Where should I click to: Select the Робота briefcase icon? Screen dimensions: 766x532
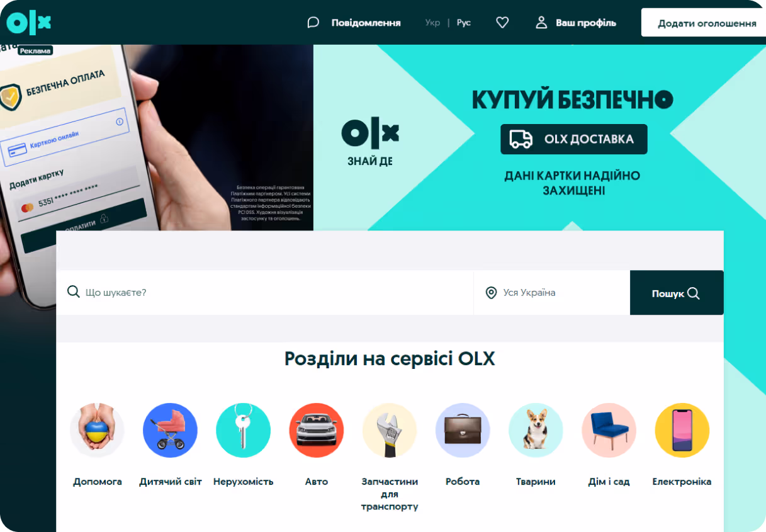click(x=463, y=431)
